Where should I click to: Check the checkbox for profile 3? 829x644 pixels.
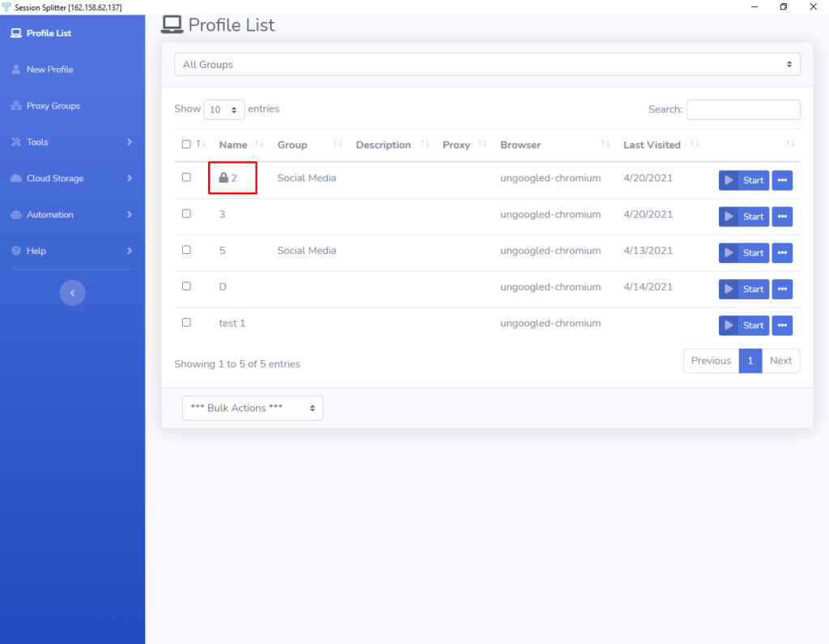pyautogui.click(x=186, y=214)
